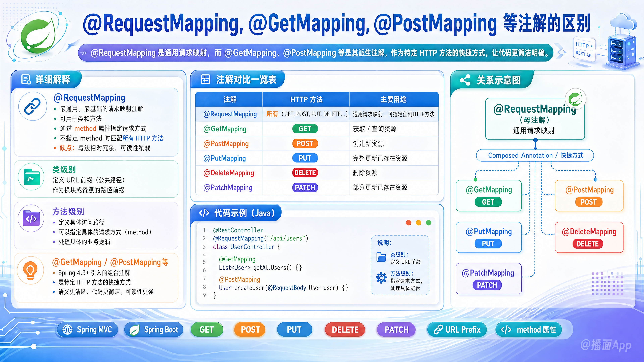Click the green GET badge in the table
The height and width of the screenshot is (362, 644).
305,129
